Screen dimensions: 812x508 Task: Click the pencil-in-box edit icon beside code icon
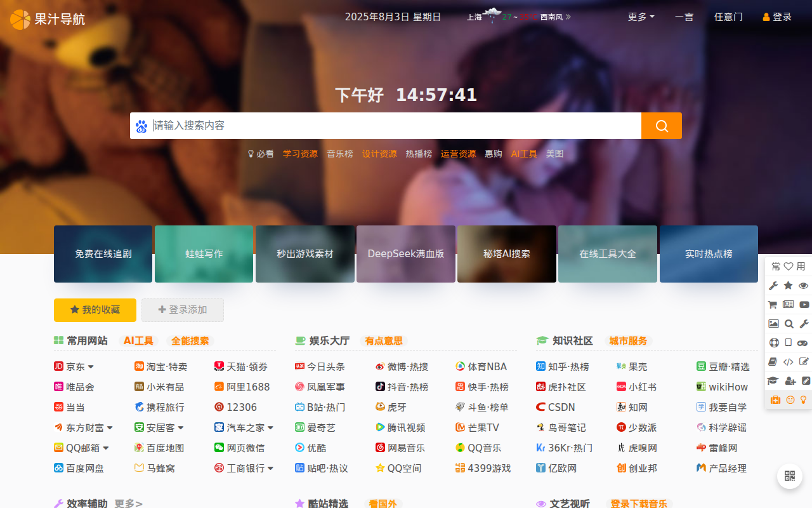pyautogui.click(x=804, y=362)
